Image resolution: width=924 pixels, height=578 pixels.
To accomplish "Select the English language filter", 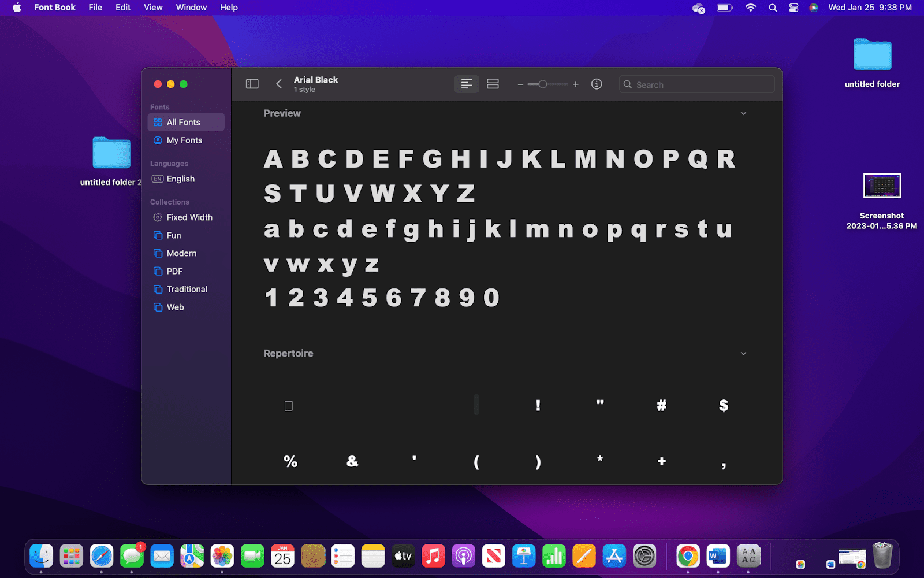I will click(x=186, y=179).
